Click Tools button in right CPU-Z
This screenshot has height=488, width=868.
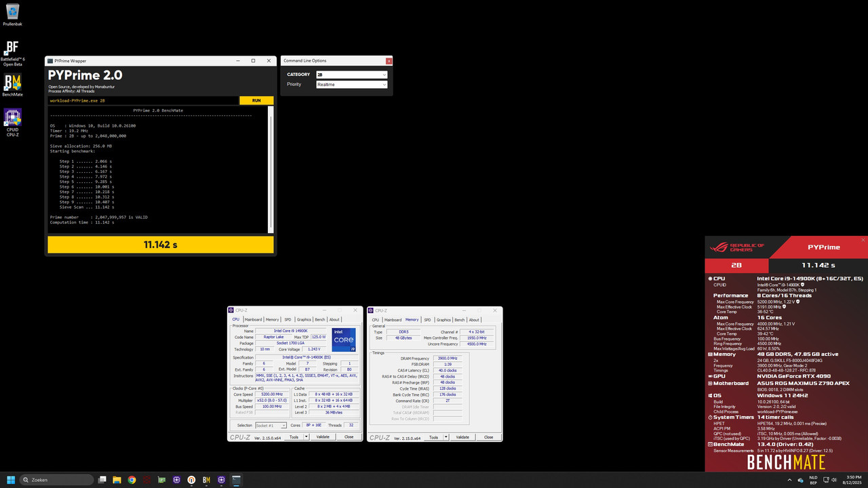point(433,437)
